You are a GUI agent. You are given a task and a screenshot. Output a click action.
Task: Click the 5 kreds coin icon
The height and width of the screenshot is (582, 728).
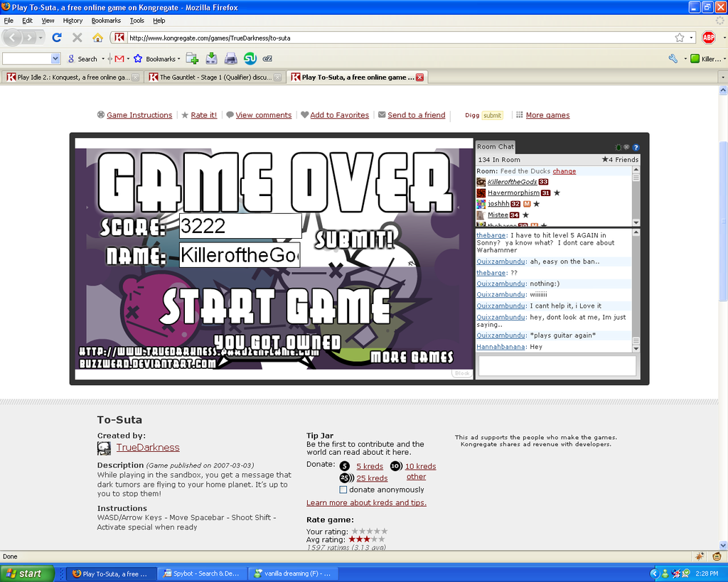(345, 466)
